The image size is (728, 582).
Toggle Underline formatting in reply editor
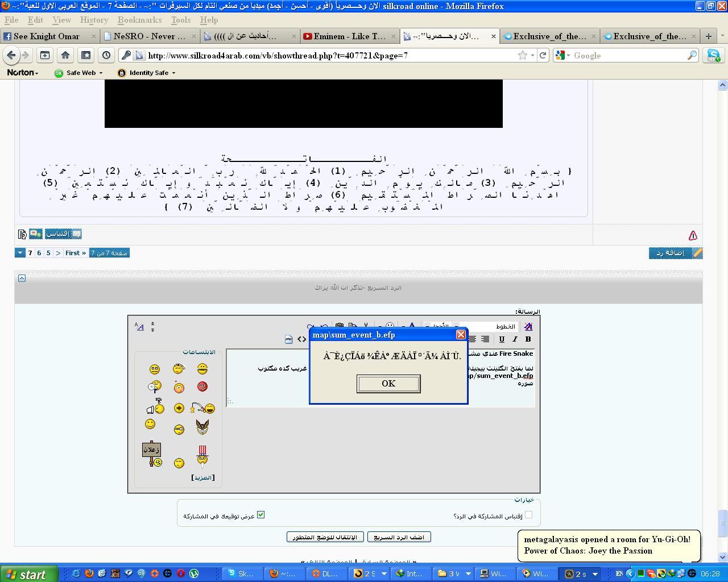502,339
